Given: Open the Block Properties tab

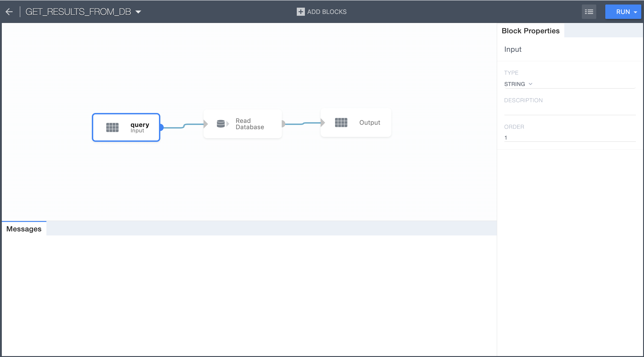Looking at the screenshot, I should pyautogui.click(x=531, y=31).
